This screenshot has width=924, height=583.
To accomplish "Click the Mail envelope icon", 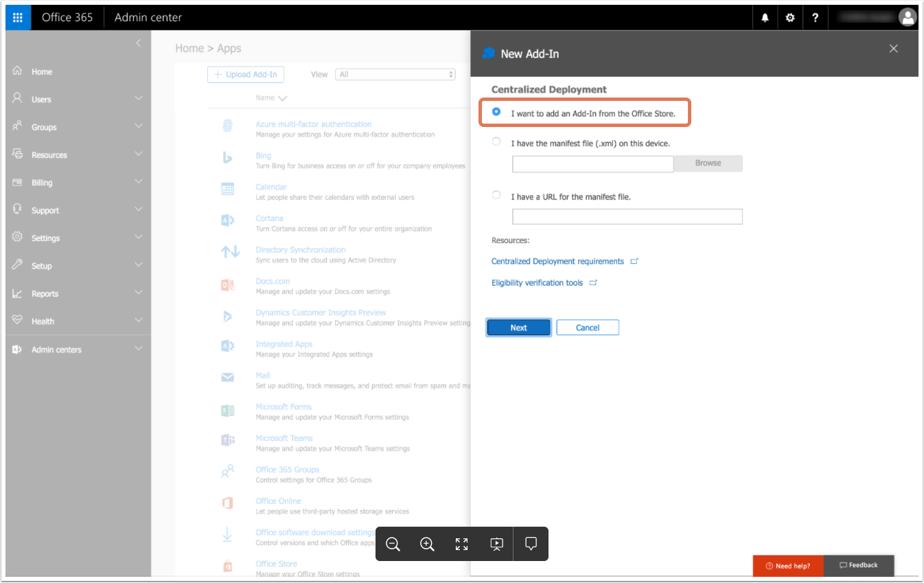I will point(227,376).
